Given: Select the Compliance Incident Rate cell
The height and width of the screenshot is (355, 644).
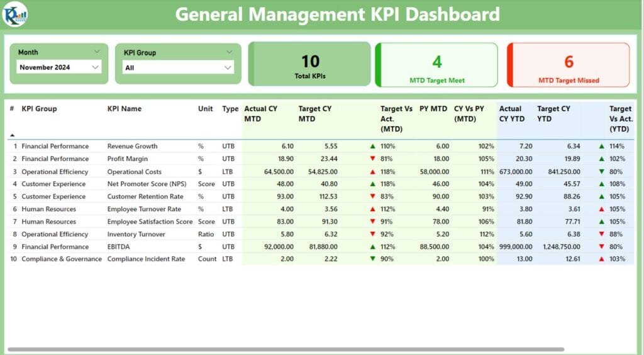Looking at the screenshot, I should 146,259.
